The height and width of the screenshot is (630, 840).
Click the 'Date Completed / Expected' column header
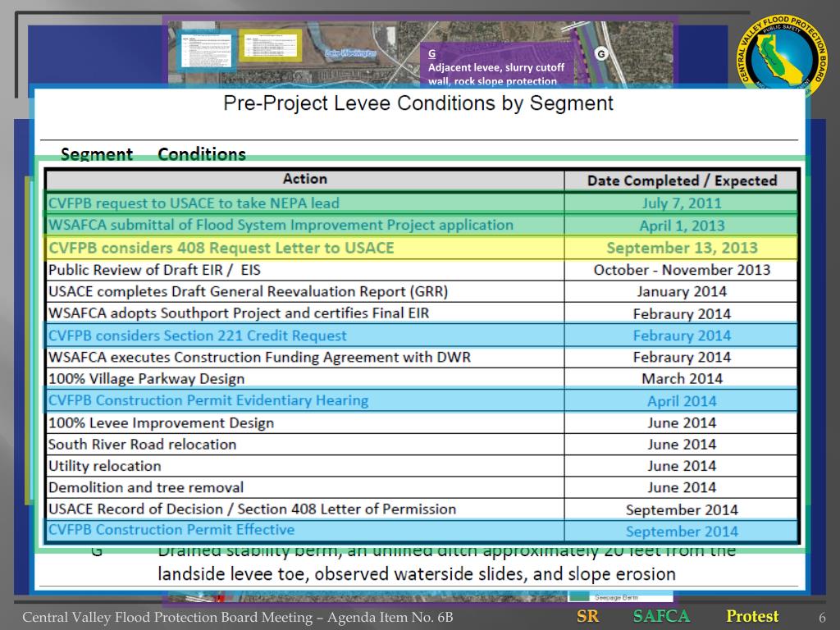[682, 180]
